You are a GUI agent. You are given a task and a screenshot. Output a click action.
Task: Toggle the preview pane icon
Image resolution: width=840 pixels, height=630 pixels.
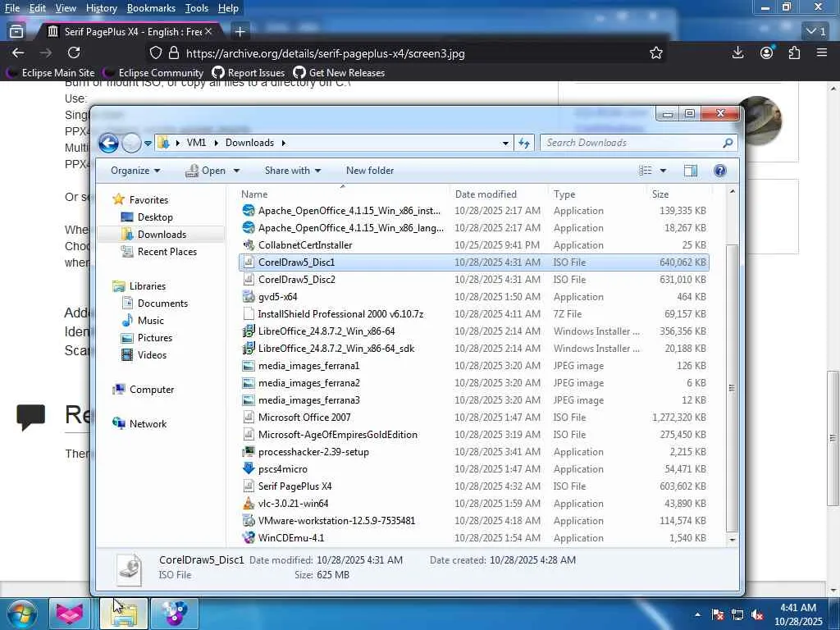tap(691, 171)
